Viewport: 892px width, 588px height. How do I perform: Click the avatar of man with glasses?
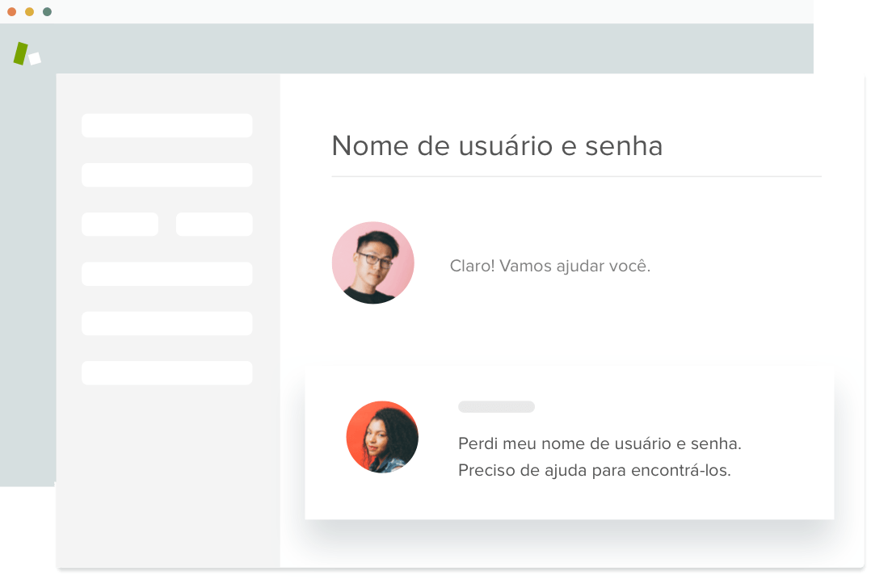pos(373,262)
